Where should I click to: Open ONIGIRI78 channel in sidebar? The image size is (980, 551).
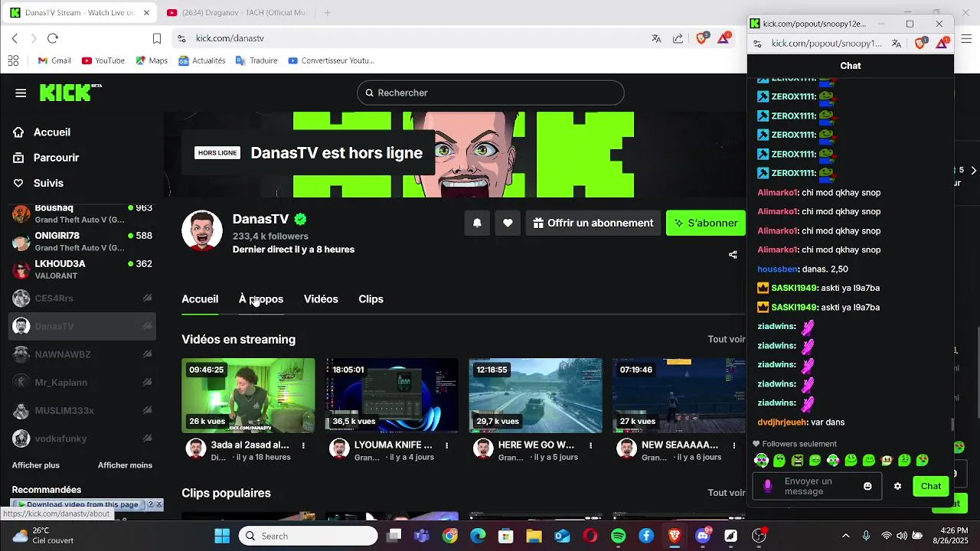point(83,242)
